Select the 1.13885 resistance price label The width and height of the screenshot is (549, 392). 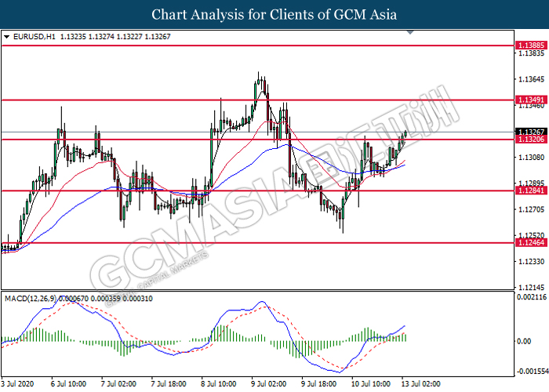531,45
